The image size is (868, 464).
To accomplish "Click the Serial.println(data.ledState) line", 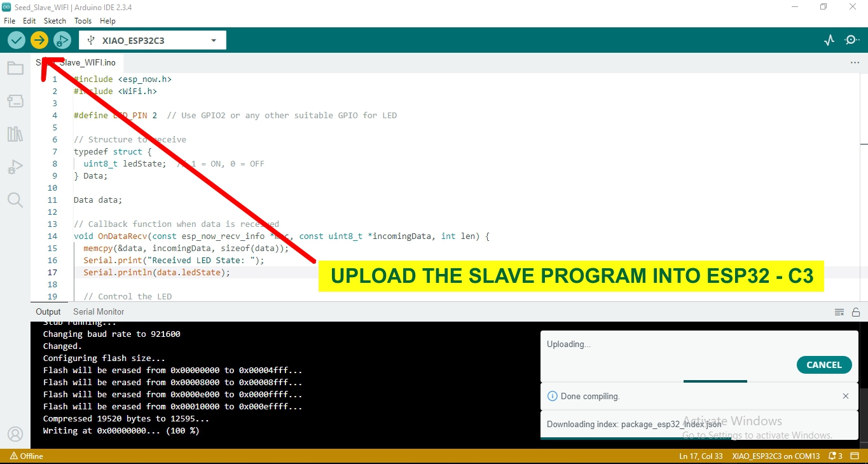I will coord(156,272).
